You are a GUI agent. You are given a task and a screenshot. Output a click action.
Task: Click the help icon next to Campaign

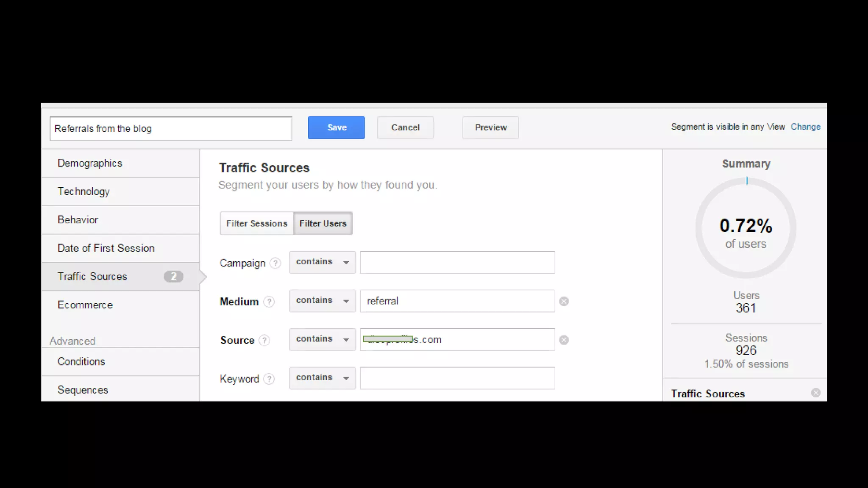tap(275, 263)
